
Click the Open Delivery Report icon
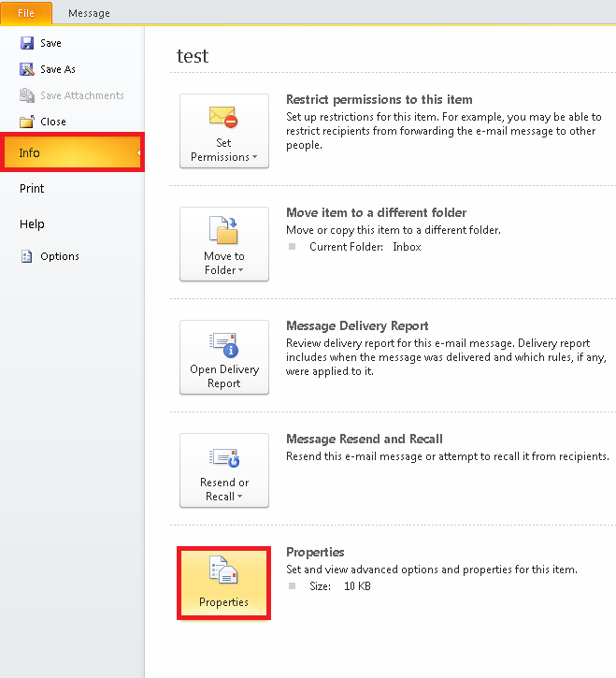click(x=224, y=344)
